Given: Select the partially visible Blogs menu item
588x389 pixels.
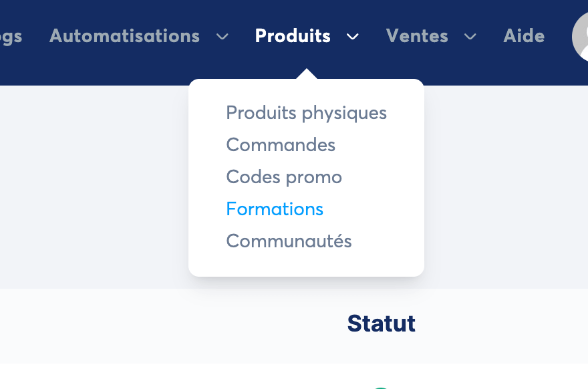Looking at the screenshot, I should pos(11,37).
